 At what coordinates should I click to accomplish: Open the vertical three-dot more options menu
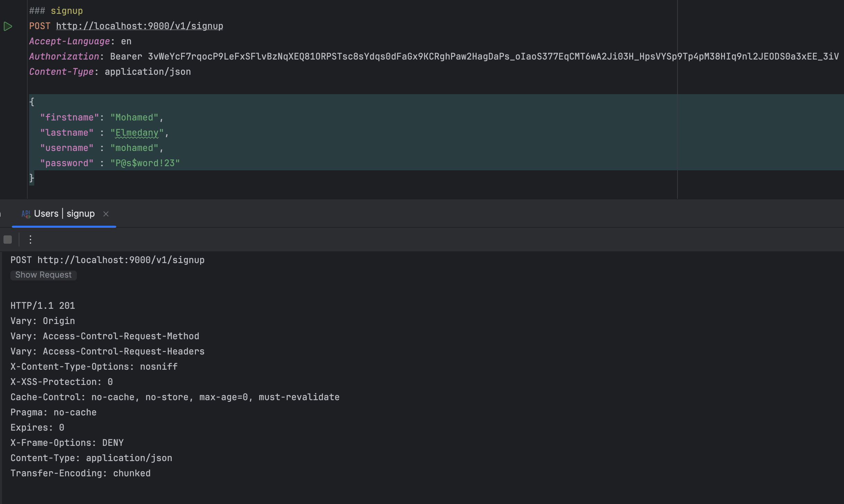(30, 240)
